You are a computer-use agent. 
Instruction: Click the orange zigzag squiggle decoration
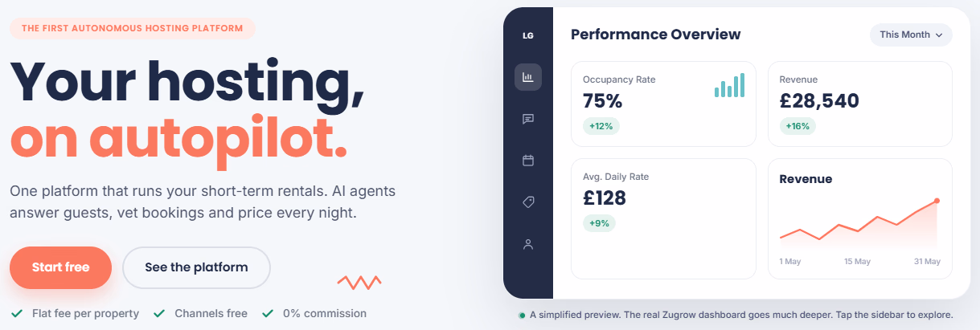359,282
